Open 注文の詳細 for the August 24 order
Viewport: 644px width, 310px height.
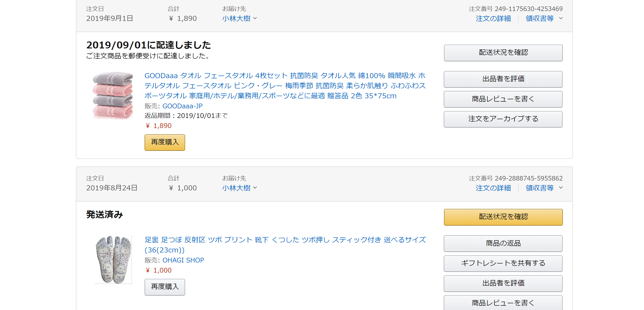[x=493, y=188]
